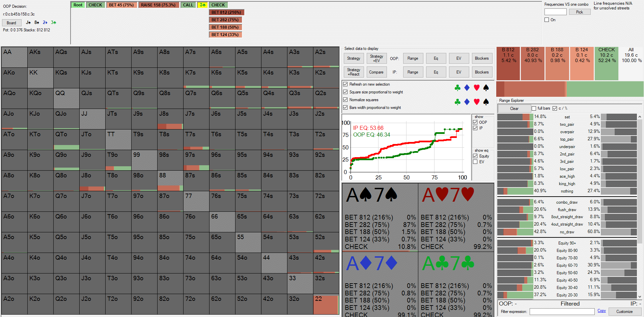Select the RAISE 158 (75.3%) node
The height and width of the screenshot is (317, 644).
click(158, 5)
